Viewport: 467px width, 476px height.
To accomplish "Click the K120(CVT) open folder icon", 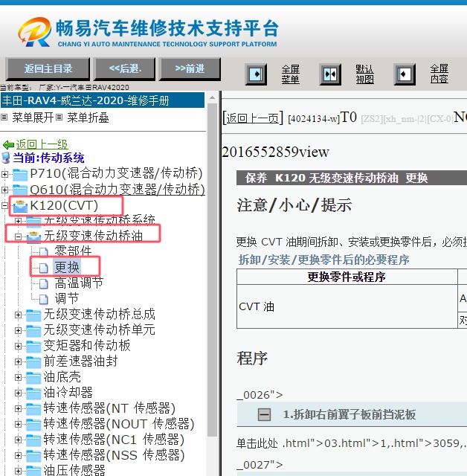I will coord(20,206).
